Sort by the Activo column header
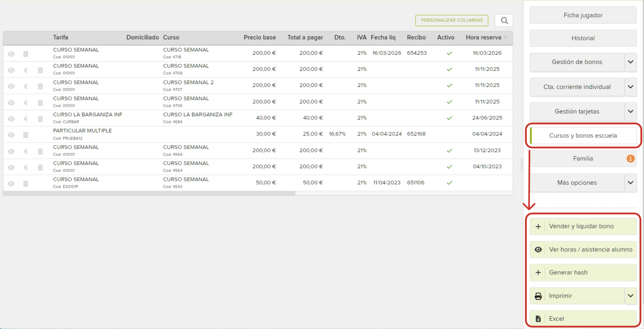Viewport: 644px width, 329px height. (445, 37)
